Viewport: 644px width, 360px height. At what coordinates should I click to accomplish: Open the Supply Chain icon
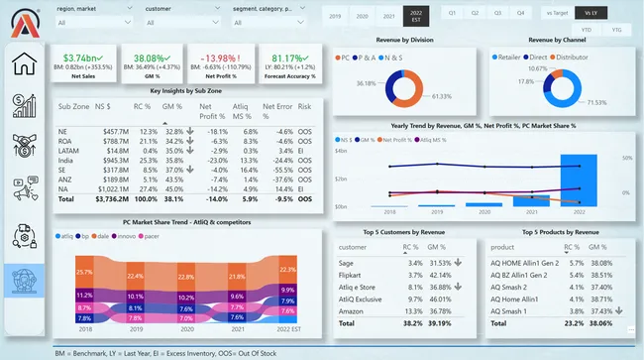pos(25,236)
